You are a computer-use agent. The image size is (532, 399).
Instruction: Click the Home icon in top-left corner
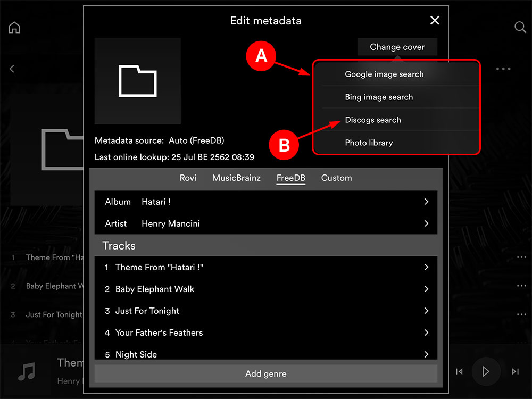[14, 28]
